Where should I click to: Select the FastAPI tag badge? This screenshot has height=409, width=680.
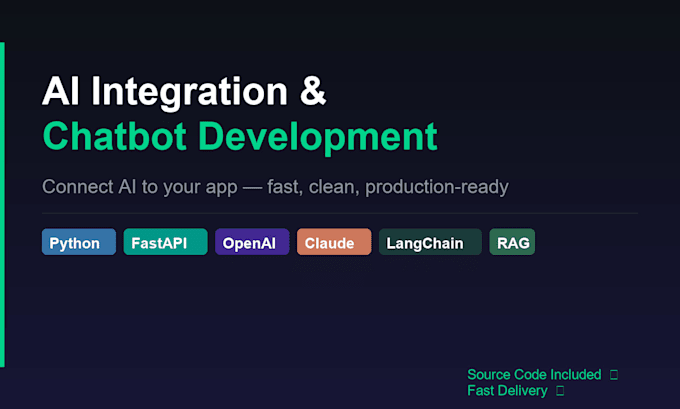pos(166,242)
